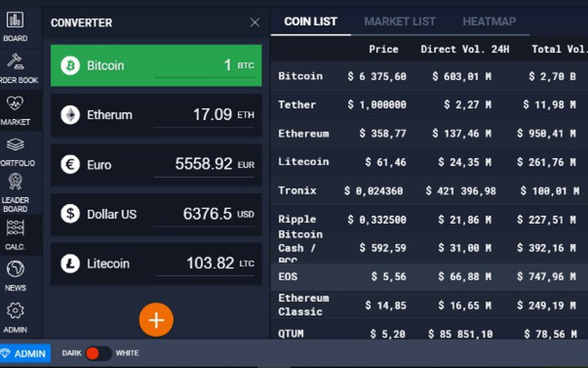Image resolution: width=588 pixels, height=368 pixels.
Task: Add a new currency with orange plus button
Action: 156,320
